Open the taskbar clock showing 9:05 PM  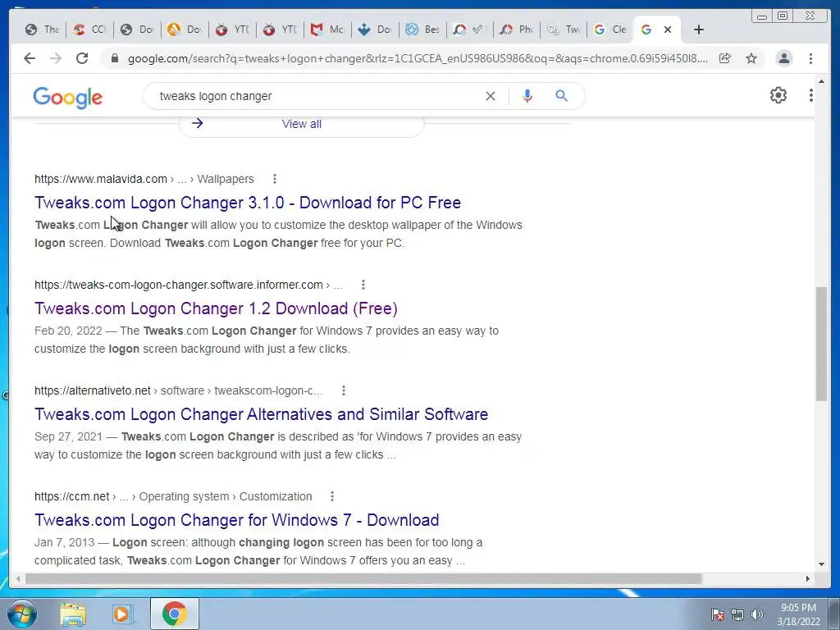[798, 614]
